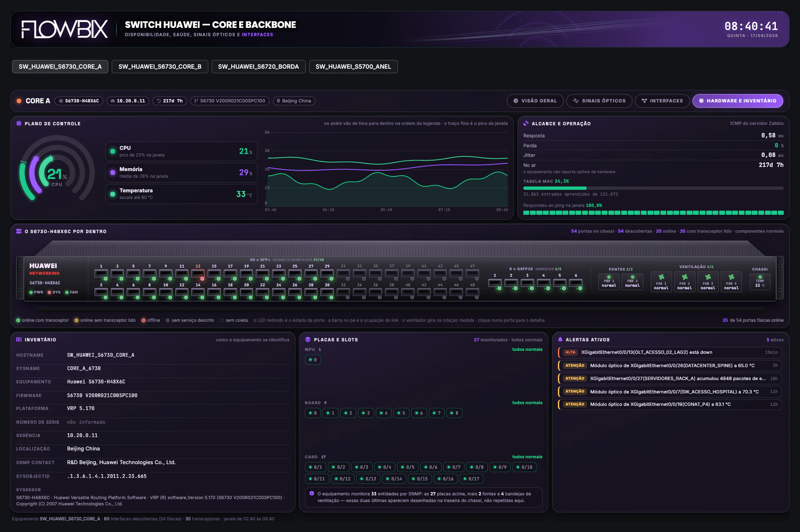
Task: Open ALTA alert for XGigabitEthernet0/0/13 down
Action: coord(670,353)
